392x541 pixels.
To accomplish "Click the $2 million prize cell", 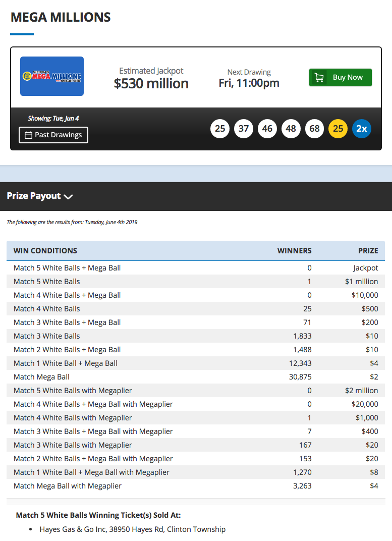I will 361,391.
